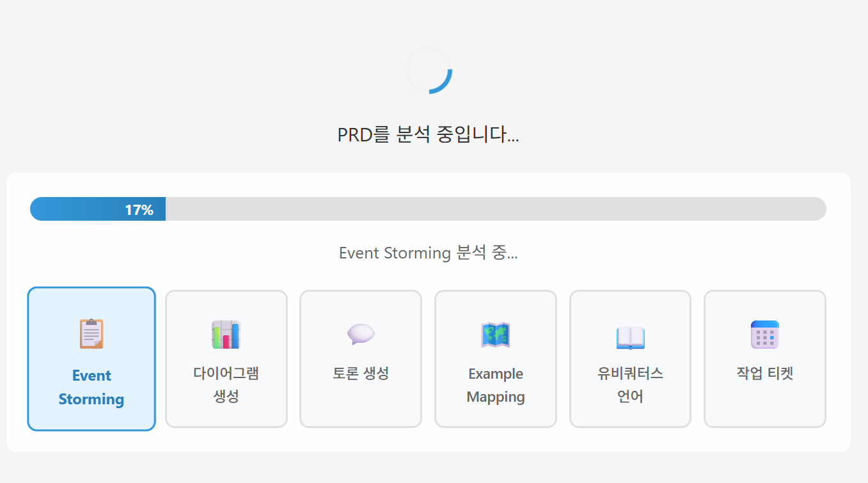Click the speech bubble discussion icon
The height and width of the screenshot is (483, 868).
(x=361, y=334)
